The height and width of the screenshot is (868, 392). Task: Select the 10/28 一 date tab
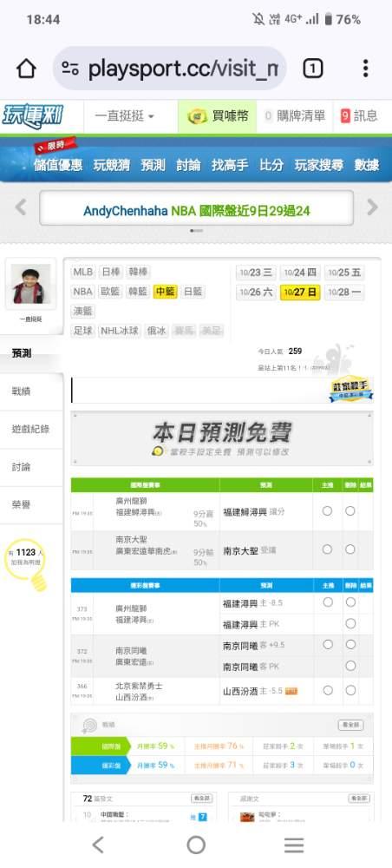(x=344, y=293)
